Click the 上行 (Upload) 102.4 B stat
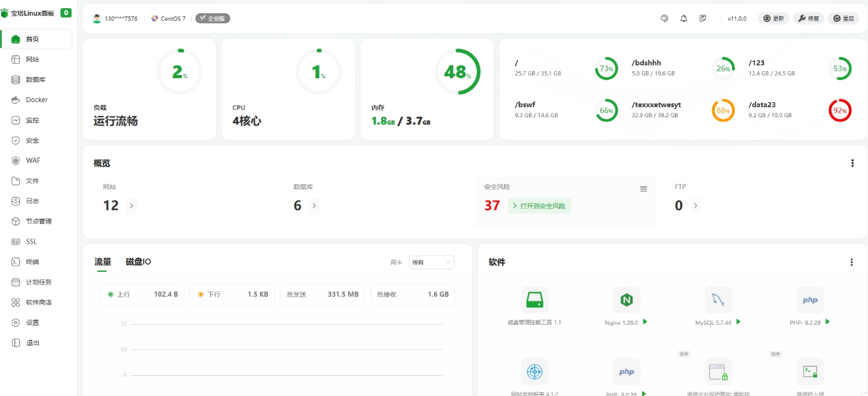Viewport: 868px width, 396px height. pyautogui.click(x=143, y=294)
